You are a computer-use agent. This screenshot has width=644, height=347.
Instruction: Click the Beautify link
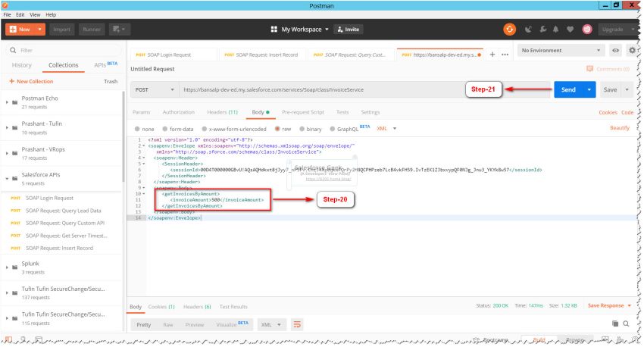[619, 128]
